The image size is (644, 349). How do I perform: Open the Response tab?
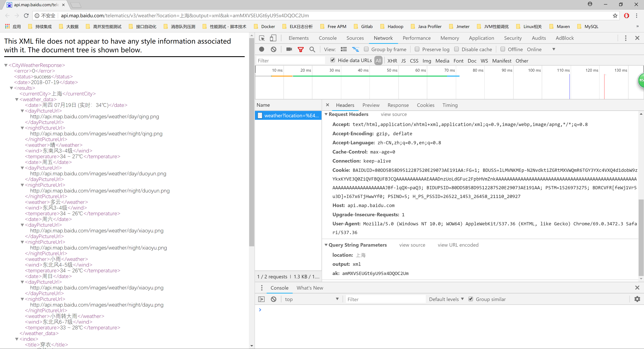point(398,105)
